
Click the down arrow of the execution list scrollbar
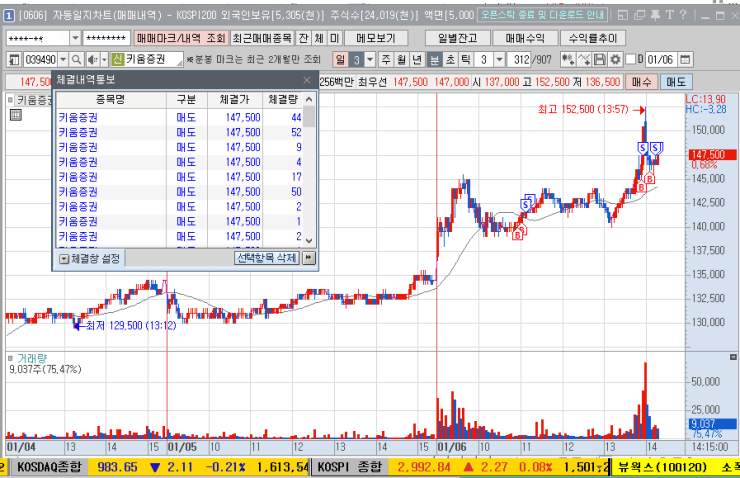tap(309, 240)
